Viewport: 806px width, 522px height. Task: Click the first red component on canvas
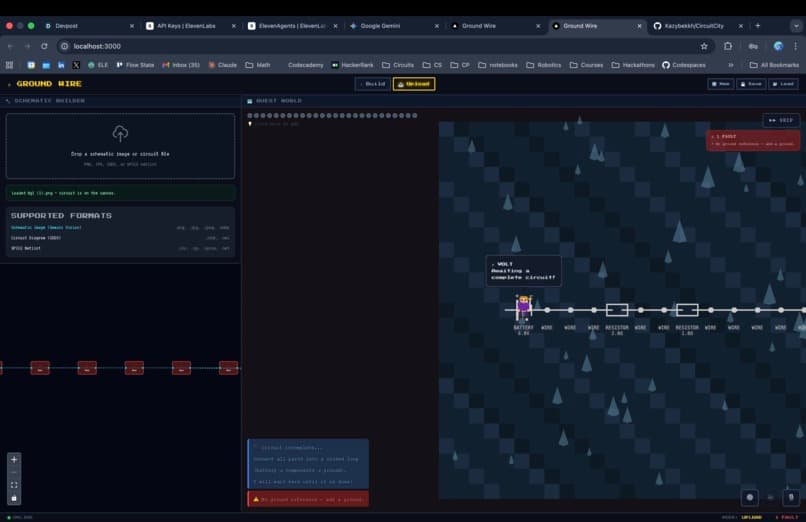coord(40,368)
